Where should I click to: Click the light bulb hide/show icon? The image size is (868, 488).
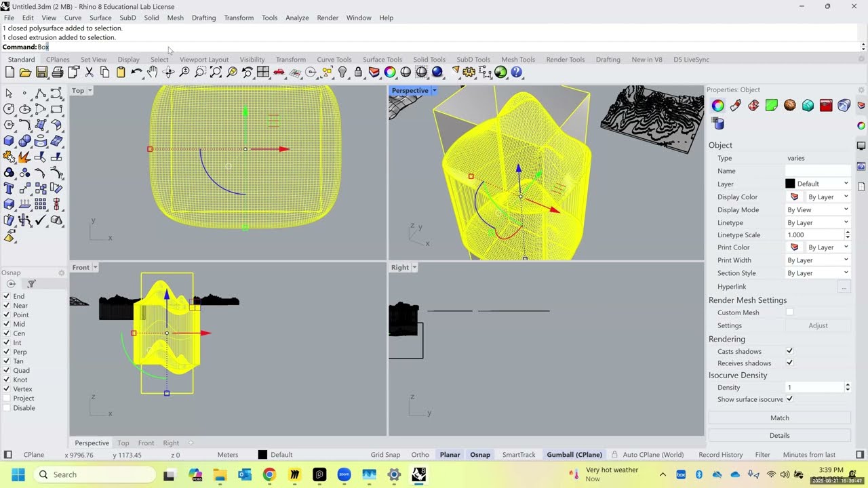[x=342, y=72]
